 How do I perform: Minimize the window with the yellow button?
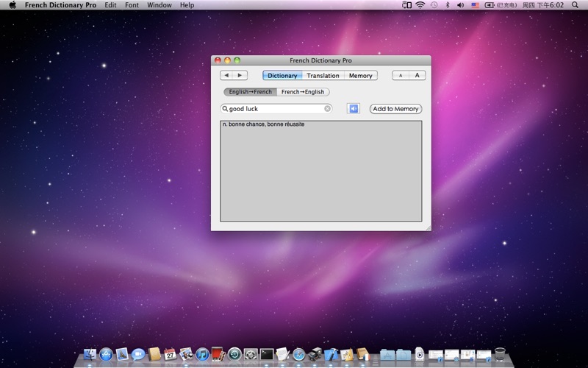[x=227, y=60]
